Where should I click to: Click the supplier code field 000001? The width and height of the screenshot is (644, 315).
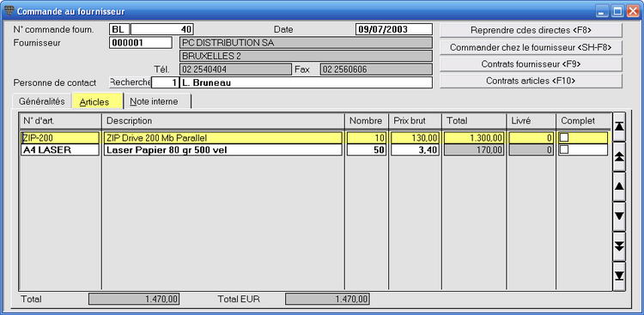coord(141,43)
